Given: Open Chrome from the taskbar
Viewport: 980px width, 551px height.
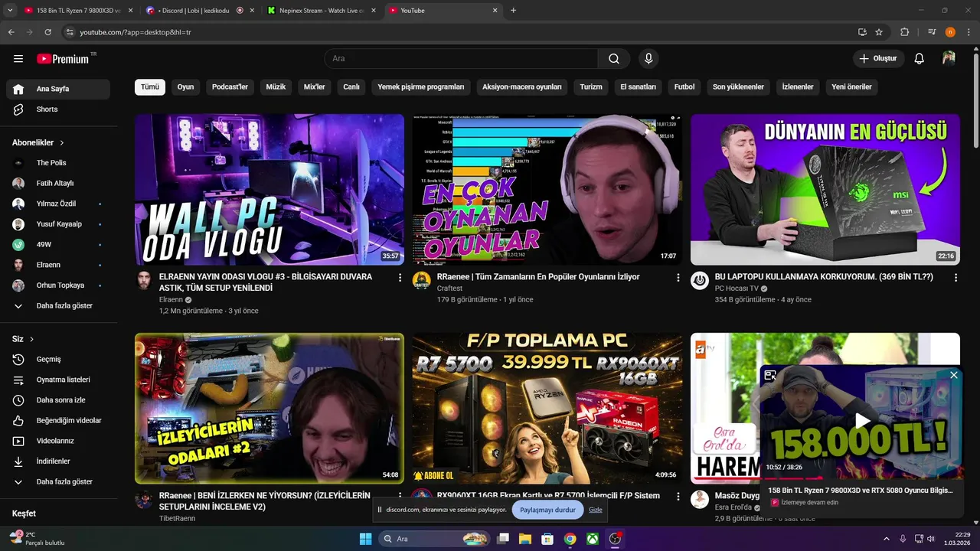Looking at the screenshot, I should (x=570, y=539).
